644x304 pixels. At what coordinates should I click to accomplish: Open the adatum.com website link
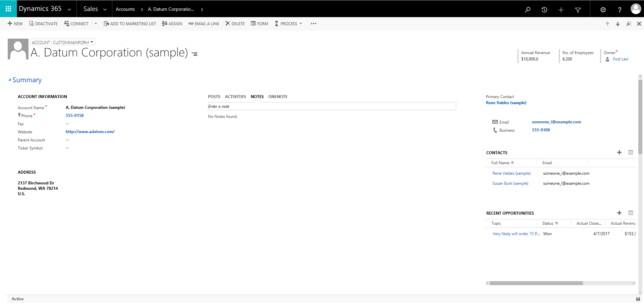(x=90, y=132)
